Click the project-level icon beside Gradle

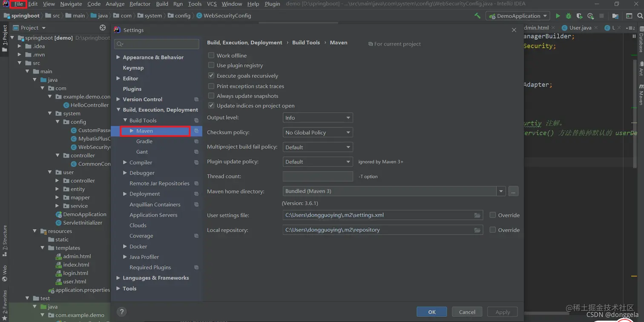(x=196, y=142)
